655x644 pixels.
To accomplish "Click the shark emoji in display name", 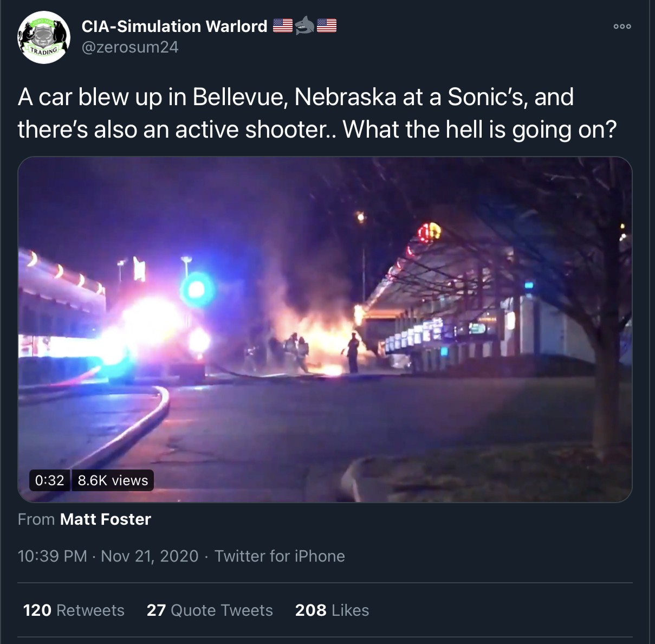I will point(304,25).
